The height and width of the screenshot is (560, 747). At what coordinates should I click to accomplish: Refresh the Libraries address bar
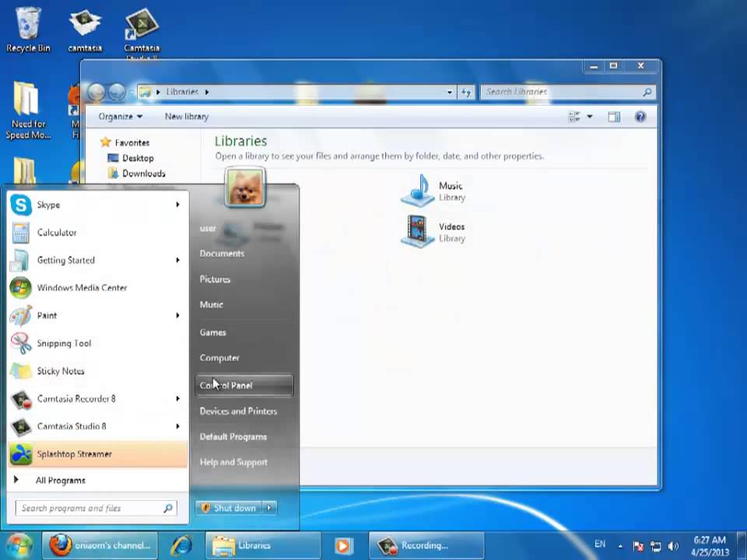point(466,92)
